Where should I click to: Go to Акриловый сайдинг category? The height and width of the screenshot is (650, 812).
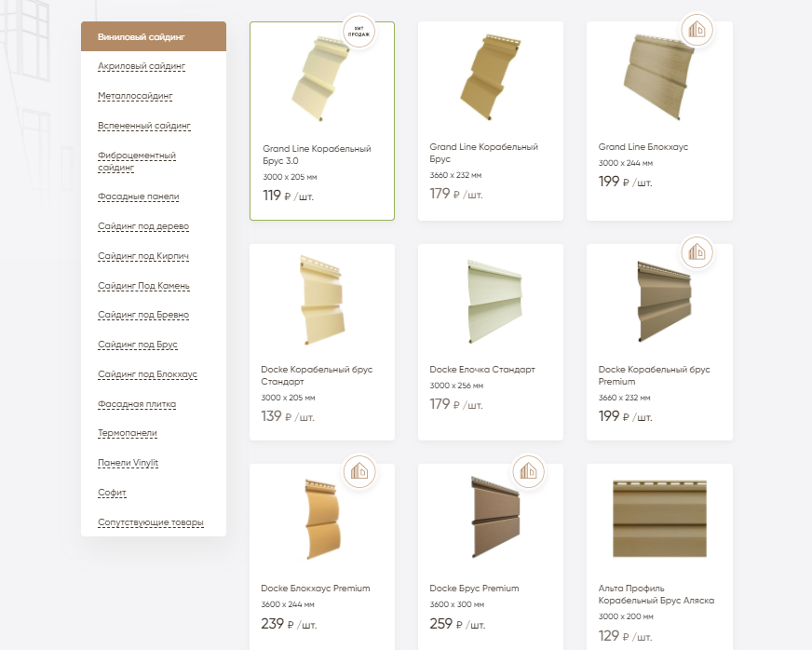tap(142, 66)
